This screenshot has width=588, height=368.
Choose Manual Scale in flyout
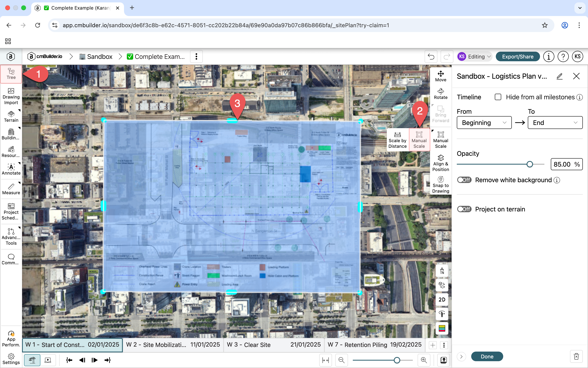click(x=419, y=140)
